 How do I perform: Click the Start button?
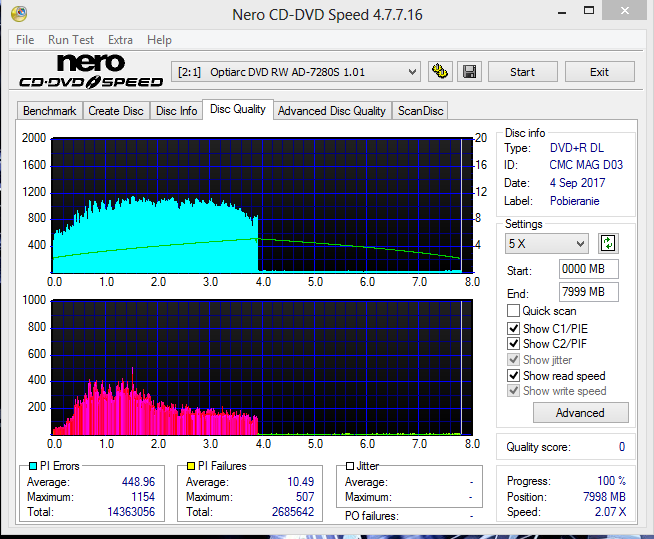click(523, 72)
